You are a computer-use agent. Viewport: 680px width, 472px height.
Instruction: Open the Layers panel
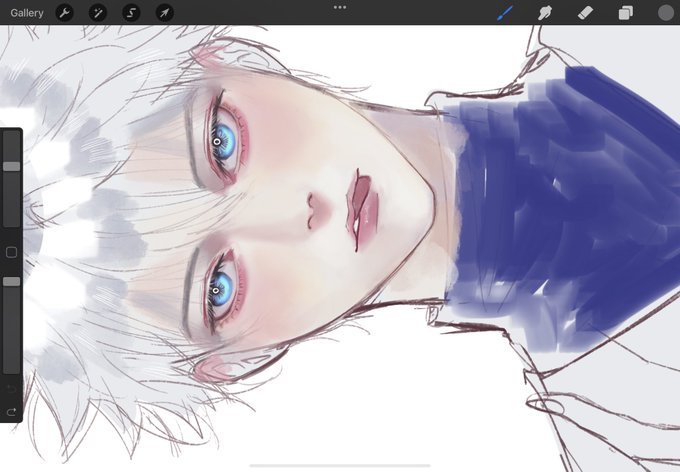click(x=625, y=13)
